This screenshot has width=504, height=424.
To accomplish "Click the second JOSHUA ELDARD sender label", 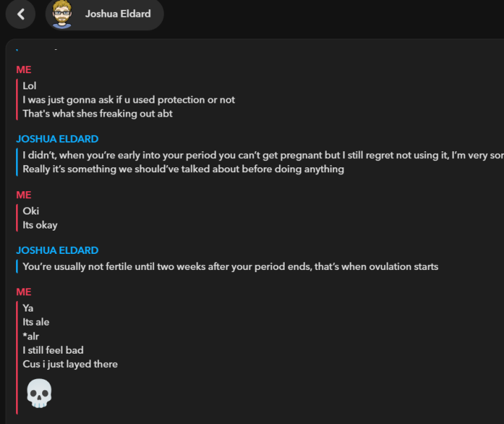I will click(57, 250).
